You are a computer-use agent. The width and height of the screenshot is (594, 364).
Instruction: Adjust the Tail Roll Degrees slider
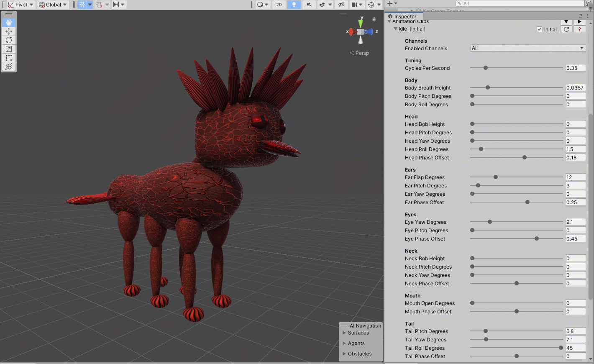point(517,348)
